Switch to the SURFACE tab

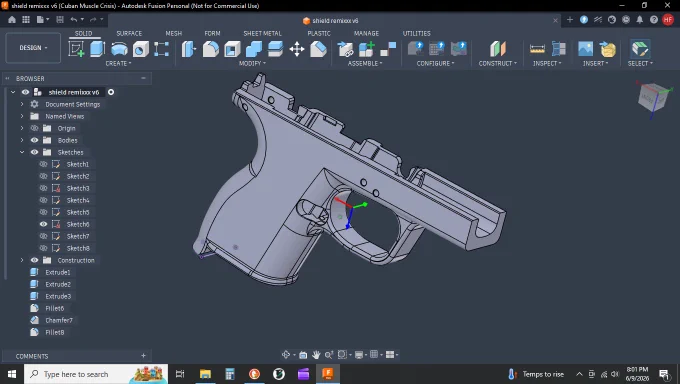[129, 33]
